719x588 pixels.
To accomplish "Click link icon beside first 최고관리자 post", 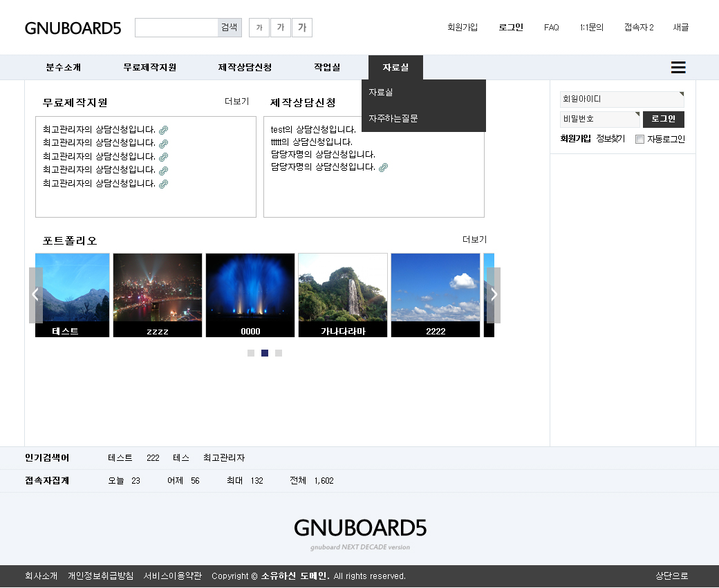I will coord(164,130).
